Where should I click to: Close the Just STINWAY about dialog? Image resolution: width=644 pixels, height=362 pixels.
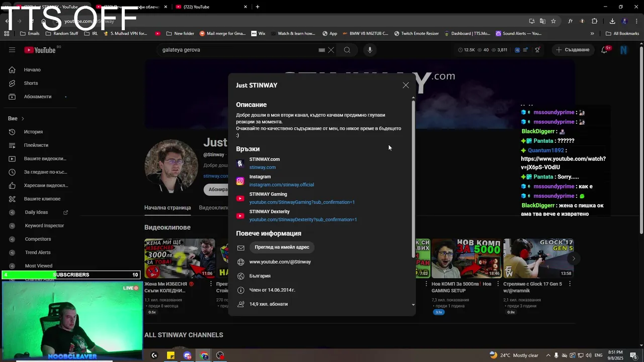pos(406,85)
